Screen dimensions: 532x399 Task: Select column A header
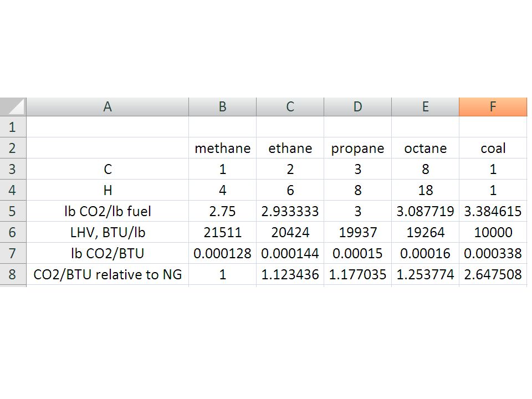[x=108, y=107]
